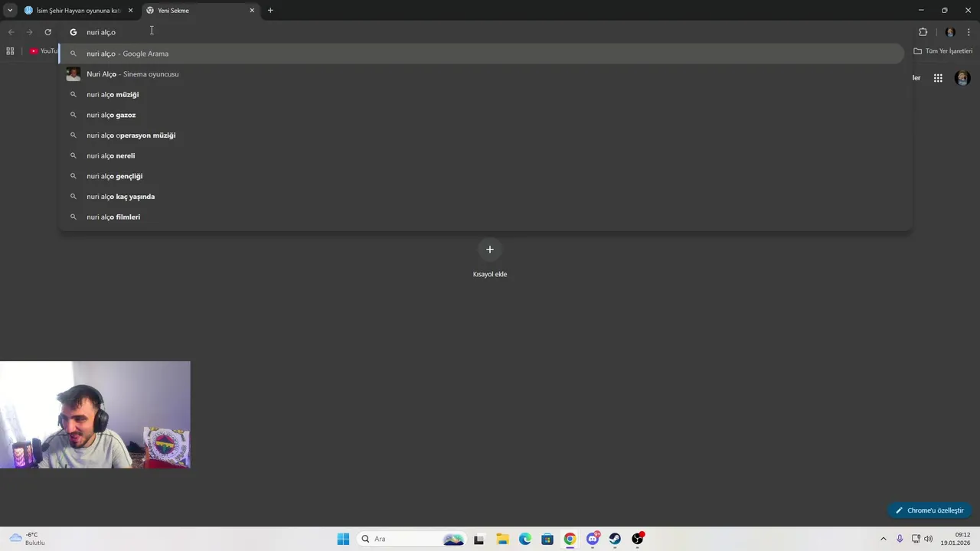Screen dimensions: 980x551
Task: Open the weather widget showing -6°C Bulutlu
Action: 28,539
